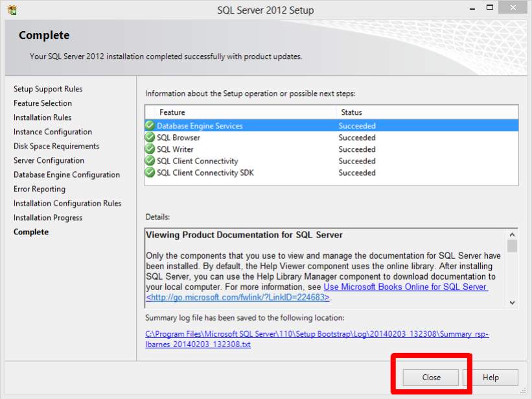Click Viewing Product Documentation heading in Details
This screenshot has width=532, height=399.
coord(244,235)
